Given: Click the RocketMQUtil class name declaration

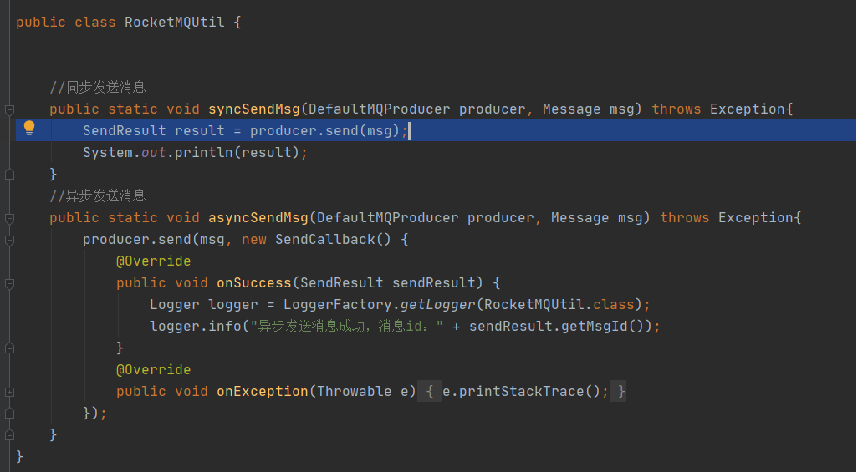Looking at the screenshot, I should [174, 23].
